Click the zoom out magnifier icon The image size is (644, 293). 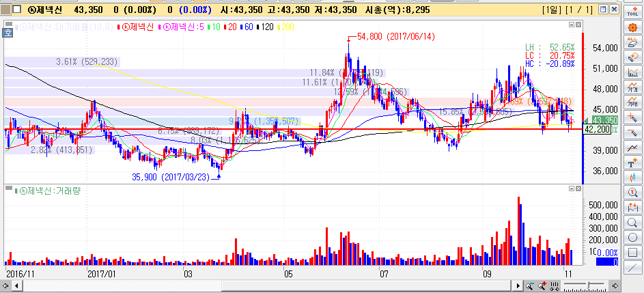(x=529, y=285)
